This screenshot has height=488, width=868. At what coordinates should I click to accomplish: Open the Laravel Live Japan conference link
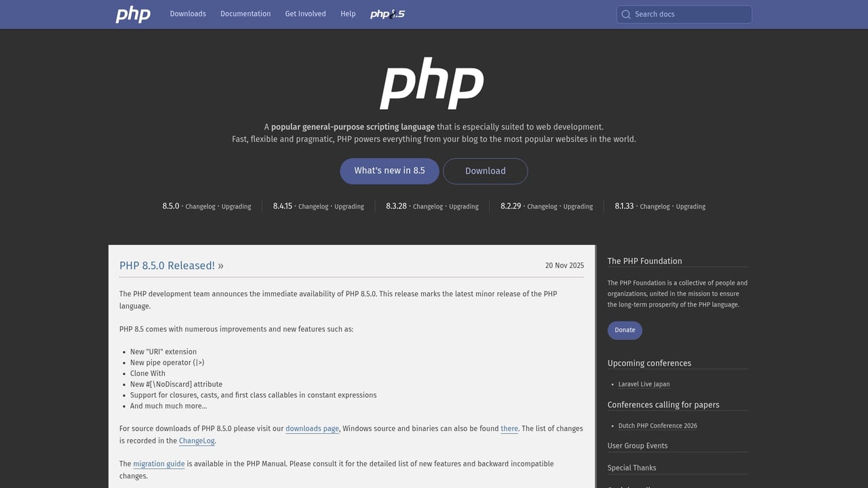pos(643,384)
